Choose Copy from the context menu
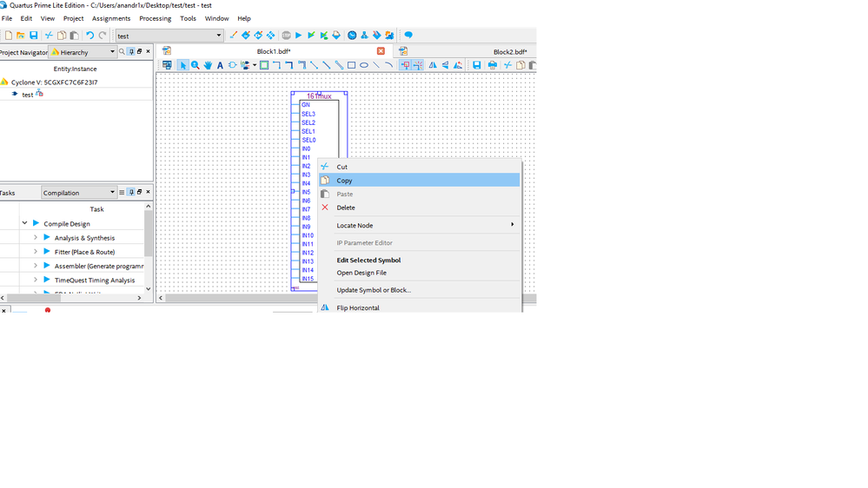The image size is (868, 488). click(x=344, y=181)
